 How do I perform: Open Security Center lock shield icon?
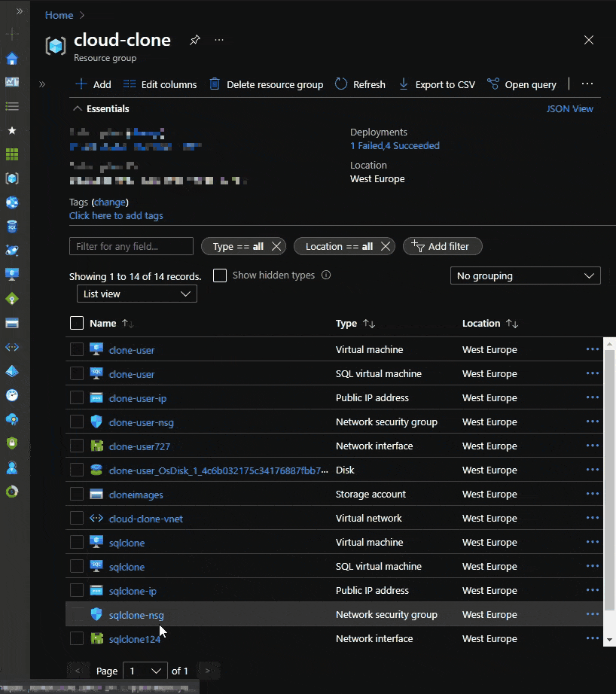12,443
